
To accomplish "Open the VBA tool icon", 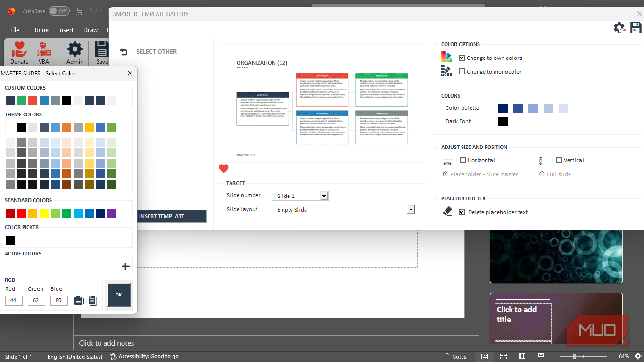I will [44, 49].
